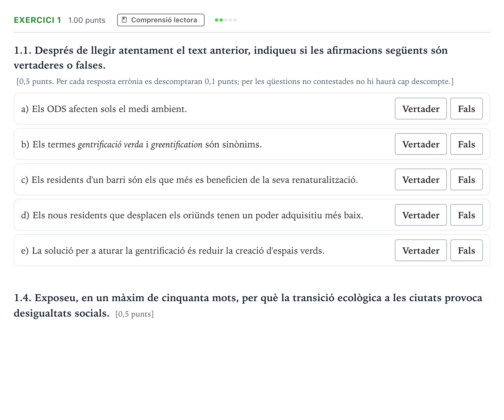Choose Vertader for statement b) on greentification
The width and height of the screenshot is (504, 420).
coord(421,144)
